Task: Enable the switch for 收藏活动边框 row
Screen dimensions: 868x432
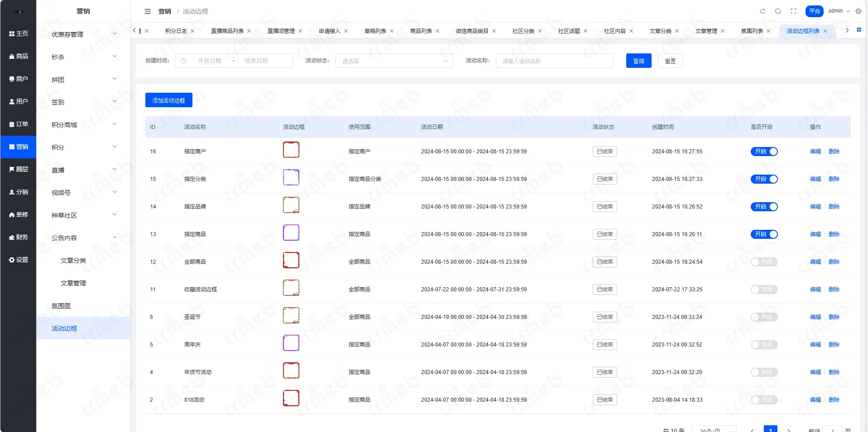Action: (x=764, y=290)
